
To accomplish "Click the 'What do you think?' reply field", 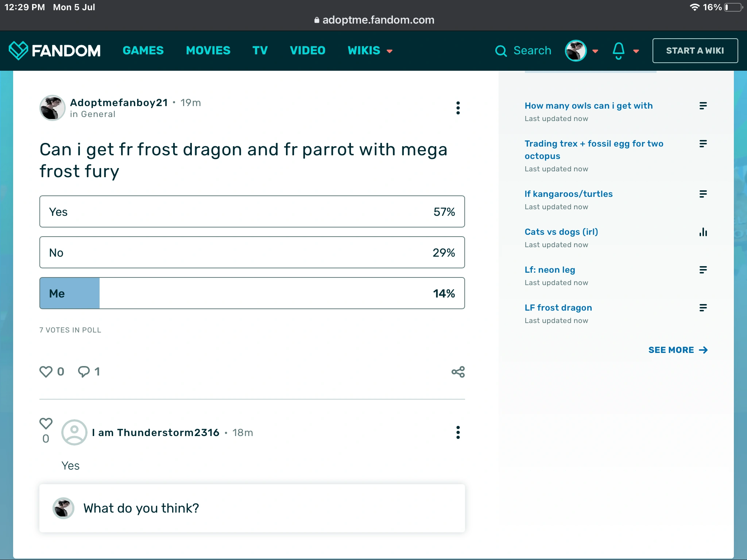I will pos(252,508).
